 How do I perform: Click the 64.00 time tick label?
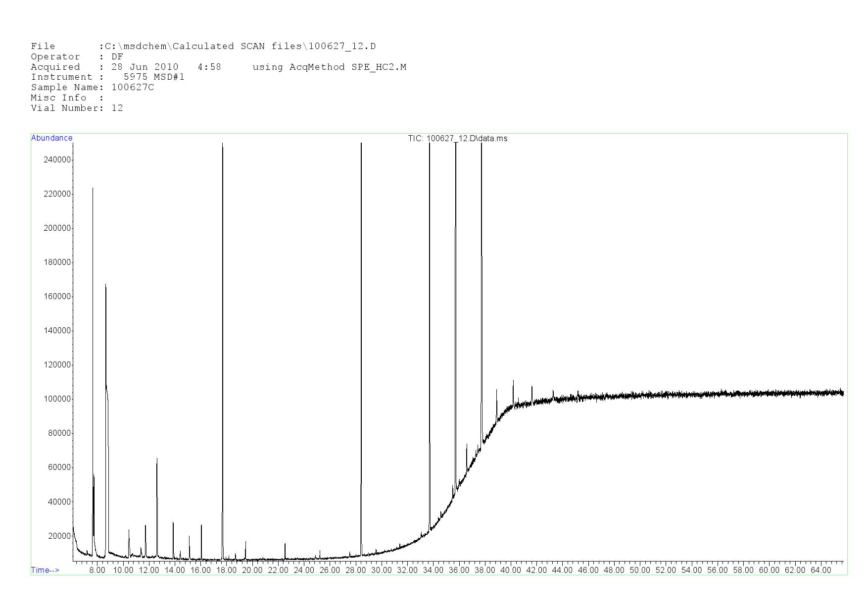(x=820, y=570)
